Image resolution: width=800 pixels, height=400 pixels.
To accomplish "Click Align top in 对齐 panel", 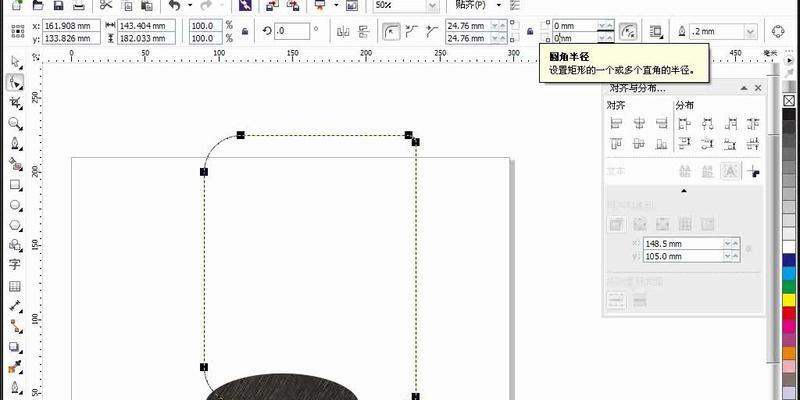I will (x=616, y=144).
